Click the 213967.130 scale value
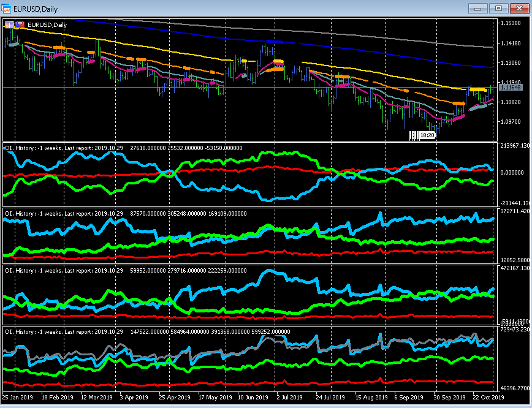Image resolution: width=532 pixels, height=408 pixels. [x=515, y=146]
